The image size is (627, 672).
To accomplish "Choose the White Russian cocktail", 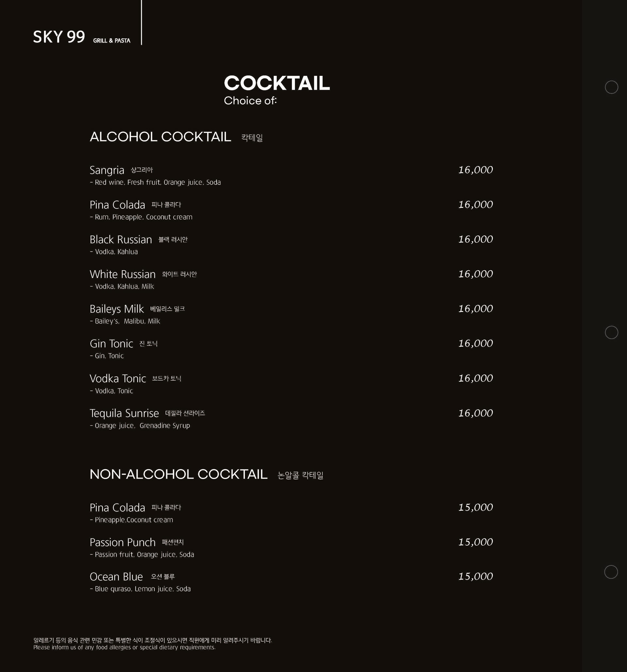I will tap(123, 274).
